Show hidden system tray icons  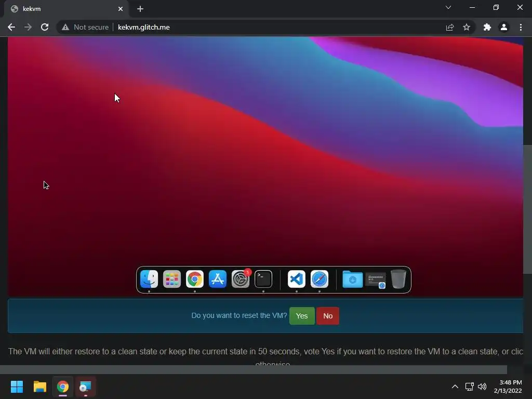tap(455, 387)
